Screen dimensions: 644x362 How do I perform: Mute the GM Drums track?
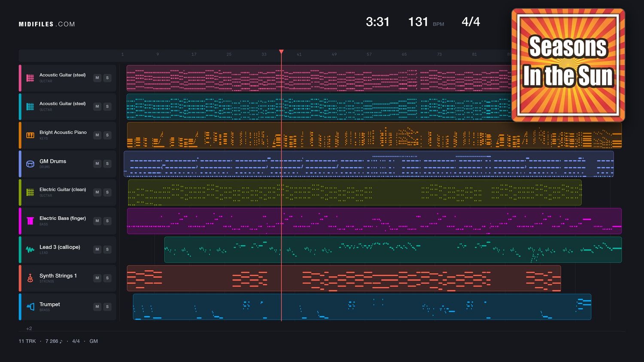97,164
